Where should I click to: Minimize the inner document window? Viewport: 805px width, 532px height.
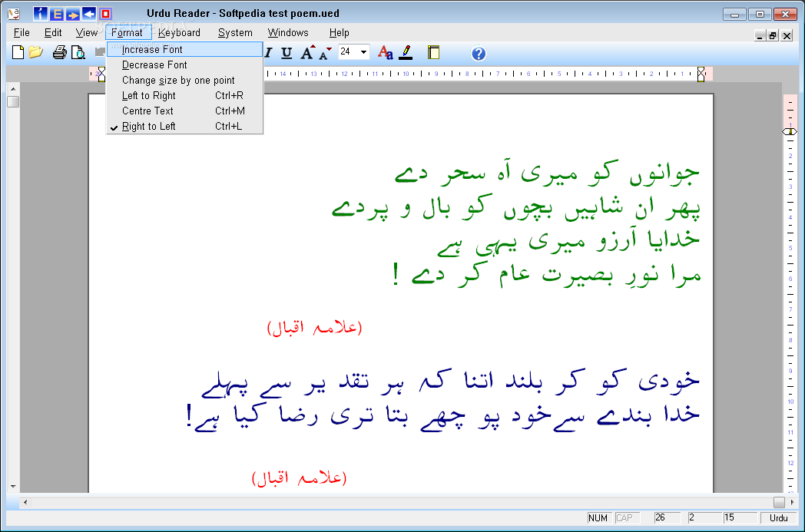pos(760,35)
